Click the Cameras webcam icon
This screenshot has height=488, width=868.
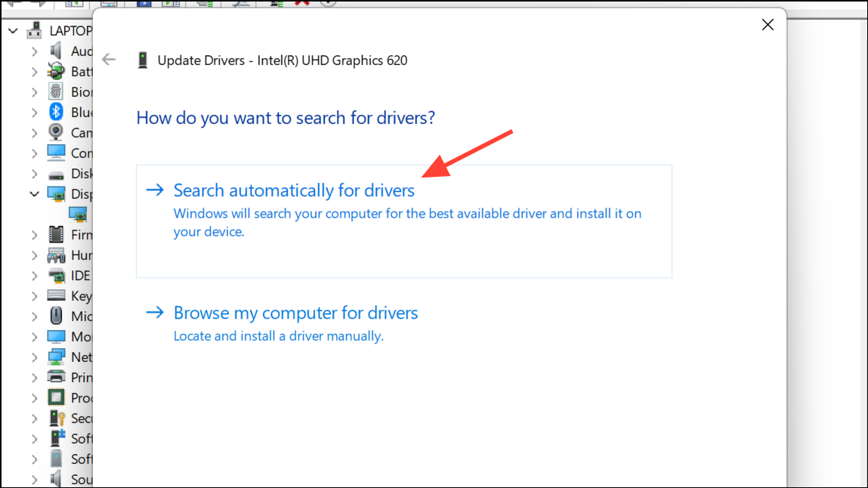pyautogui.click(x=57, y=133)
